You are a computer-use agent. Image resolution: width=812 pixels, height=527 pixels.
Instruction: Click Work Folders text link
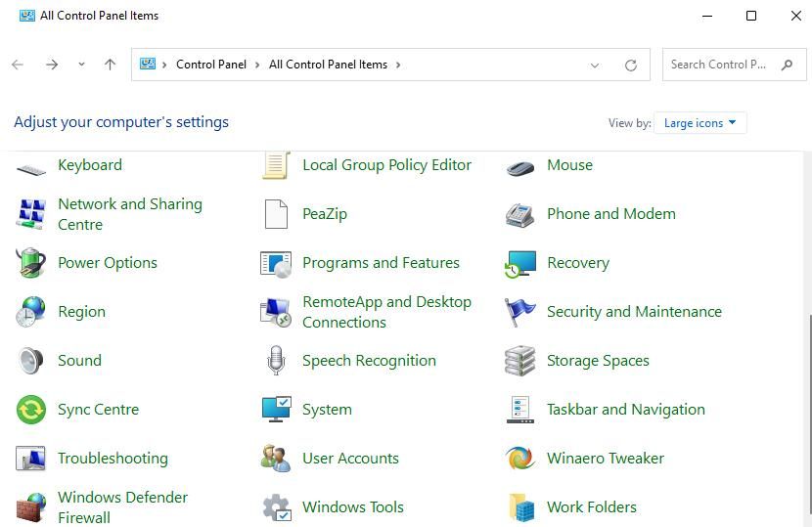(x=592, y=507)
